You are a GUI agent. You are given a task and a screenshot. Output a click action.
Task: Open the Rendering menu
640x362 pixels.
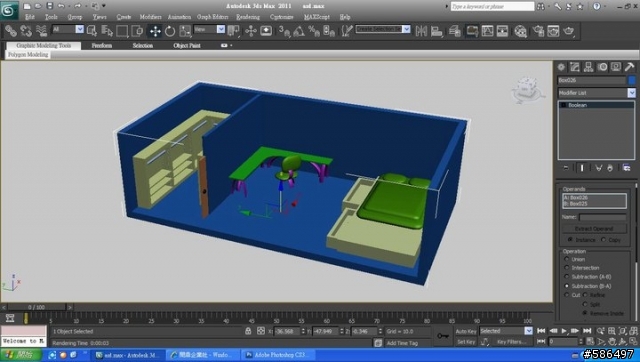pyautogui.click(x=248, y=17)
